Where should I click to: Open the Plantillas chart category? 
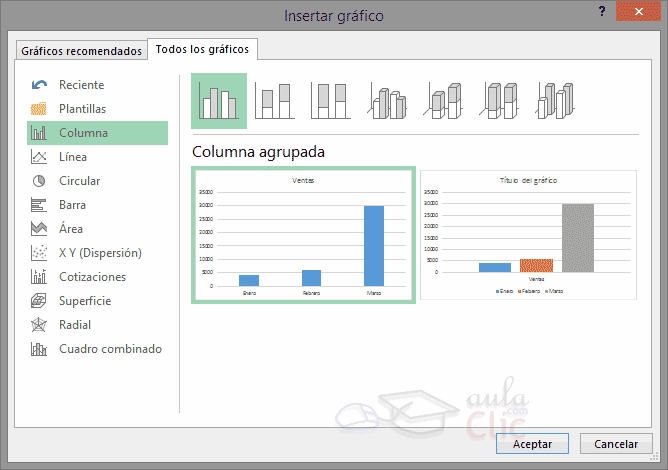point(82,109)
